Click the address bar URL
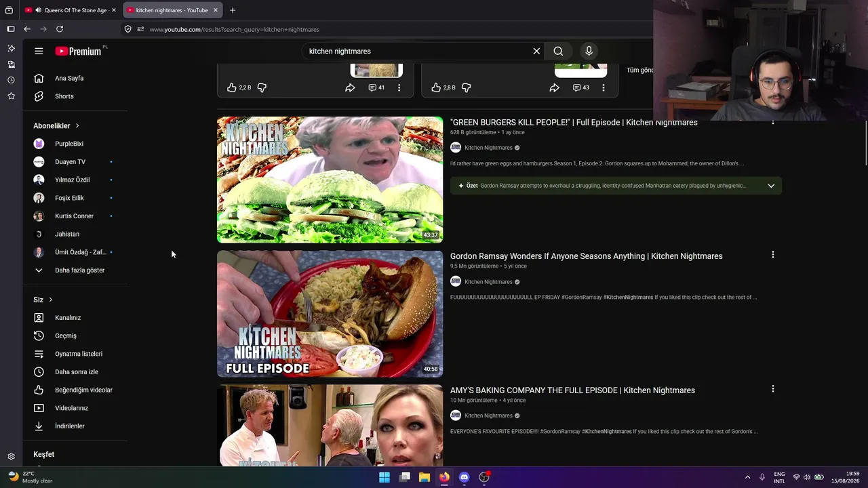Image resolution: width=868 pixels, height=488 pixels. [234, 29]
